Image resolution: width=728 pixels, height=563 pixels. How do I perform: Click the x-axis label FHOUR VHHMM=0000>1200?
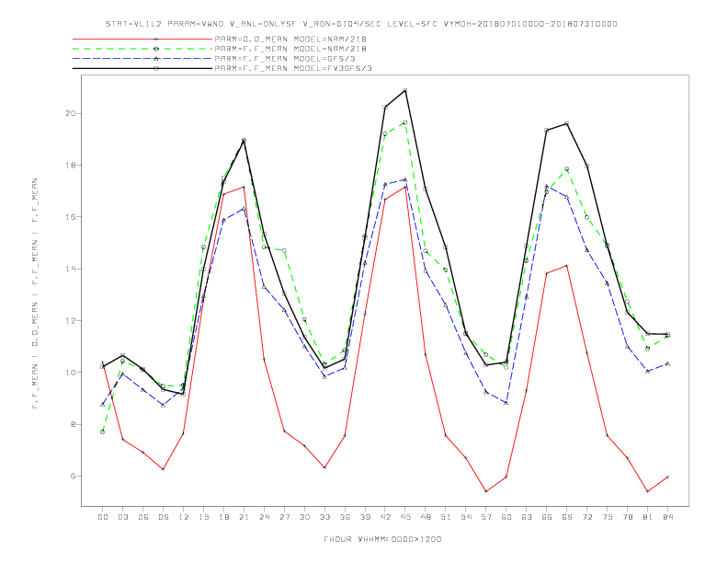click(382, 539)
